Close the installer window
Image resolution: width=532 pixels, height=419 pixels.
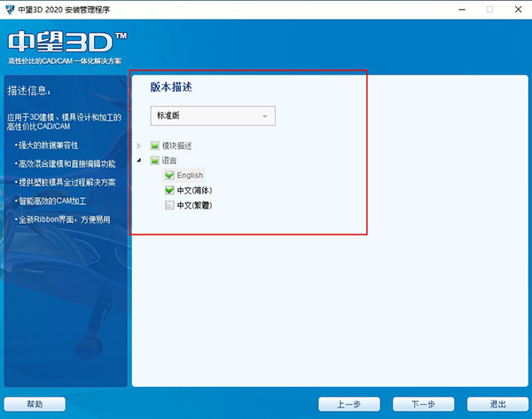518,10
